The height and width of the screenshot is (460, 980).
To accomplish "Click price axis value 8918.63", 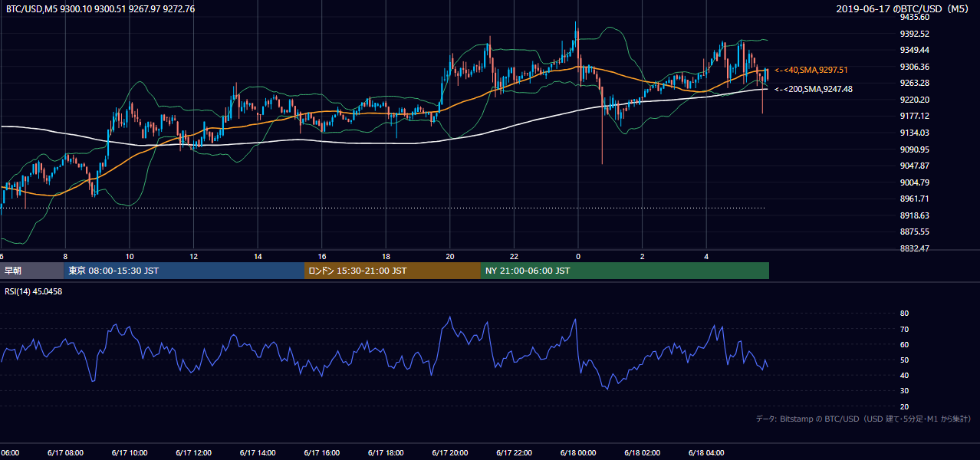I will (x=915, y=215).
